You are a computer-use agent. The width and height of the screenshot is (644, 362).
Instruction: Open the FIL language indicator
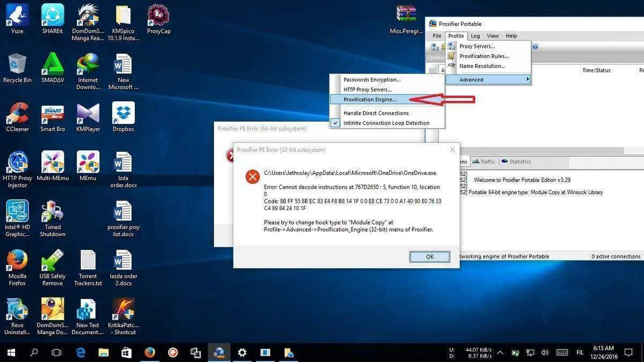[x=580, y=352]
